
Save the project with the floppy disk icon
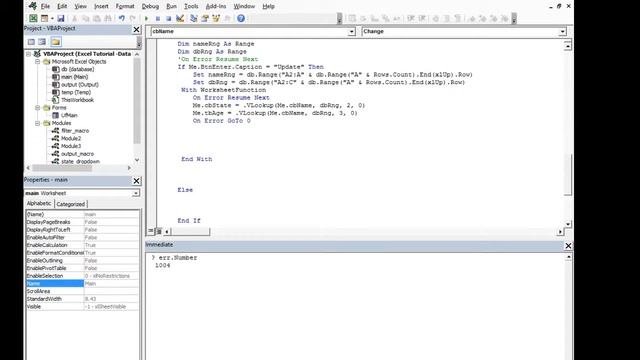point(61,18)
